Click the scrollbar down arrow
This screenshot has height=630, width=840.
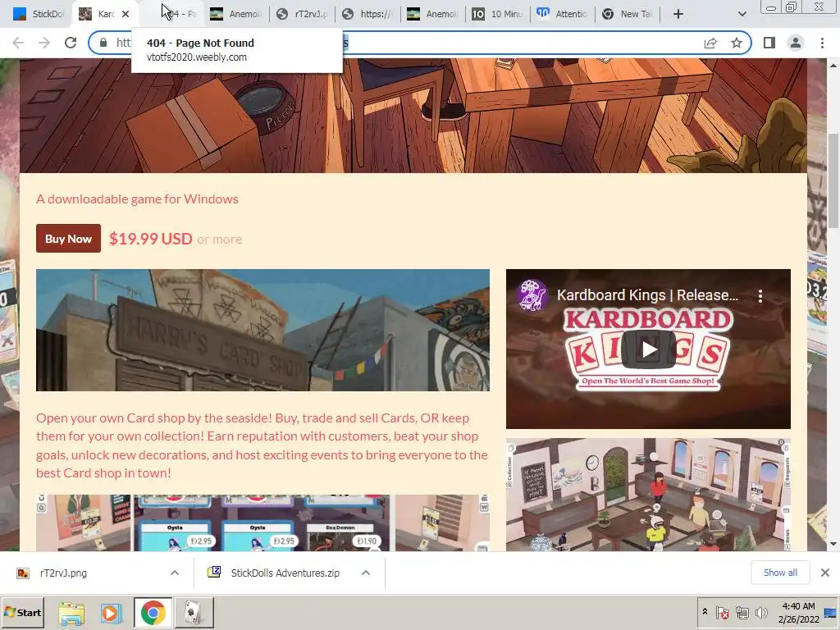coord(833,545)
